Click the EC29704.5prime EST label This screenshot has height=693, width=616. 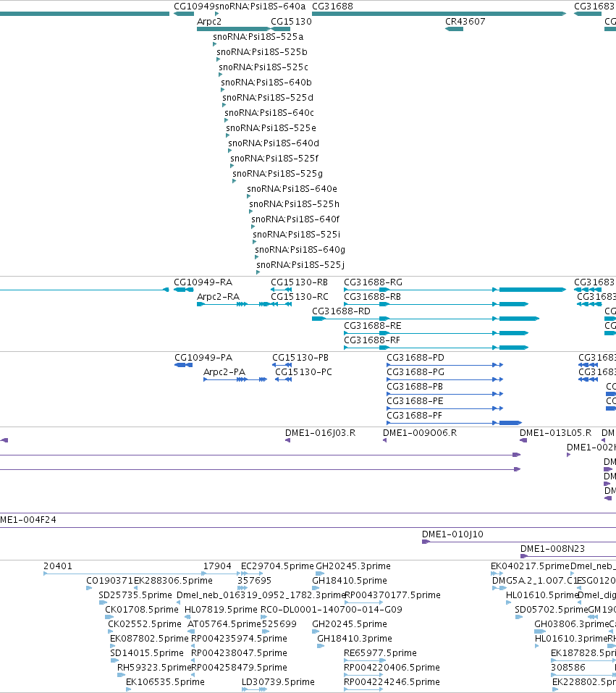[x=277, y=566]
